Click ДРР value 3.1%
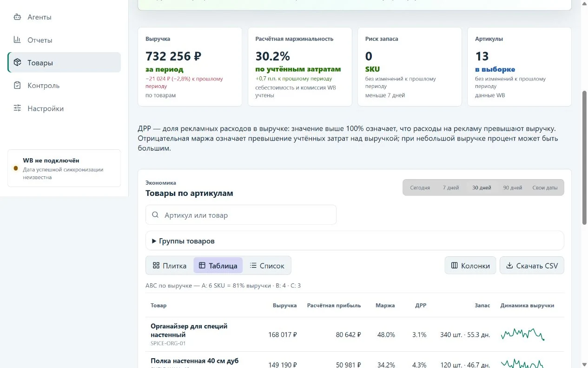Viewport: 588px width, 368px height. point(419,335)
